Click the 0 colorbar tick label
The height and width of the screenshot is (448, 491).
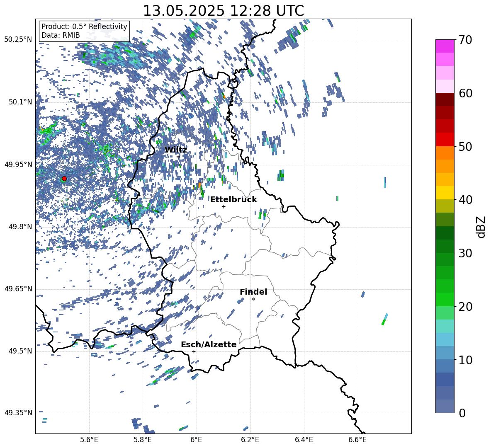click(462, 413)
